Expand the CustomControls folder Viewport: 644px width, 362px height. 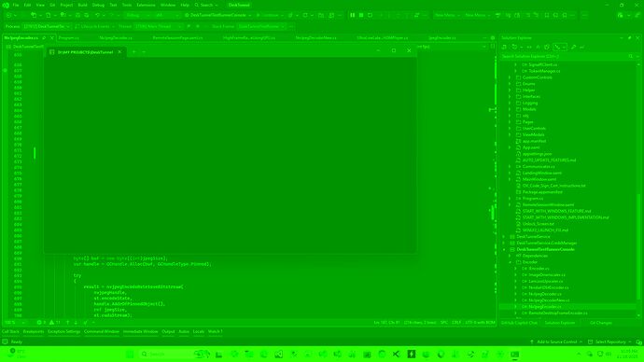pyautogui.click(x=510, y=77)
